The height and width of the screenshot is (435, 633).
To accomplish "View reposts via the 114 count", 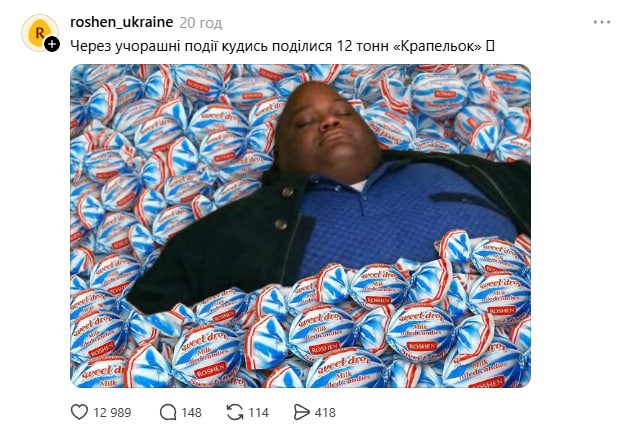I will pyautogui.click(x=258, y=412).
